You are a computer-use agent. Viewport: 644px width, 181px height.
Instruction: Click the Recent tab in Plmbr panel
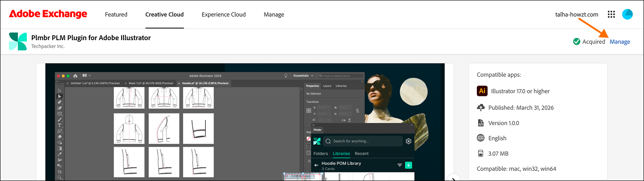tap(362, 153)
